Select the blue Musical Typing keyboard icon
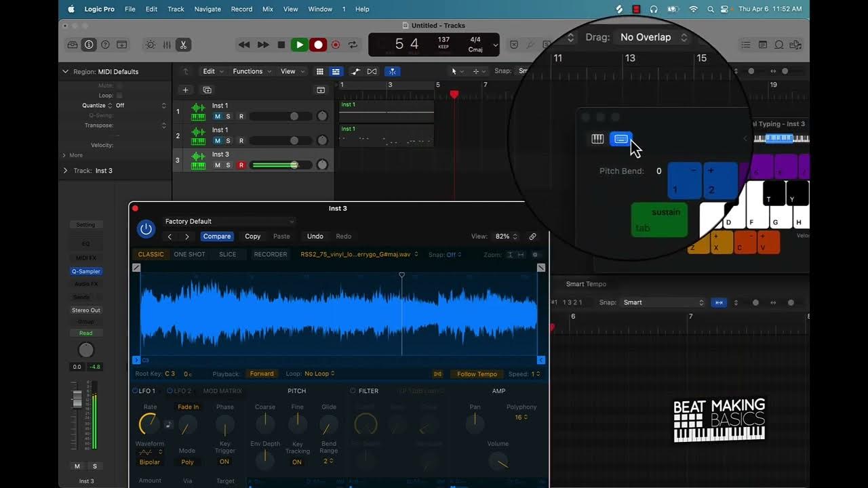 pyautogui.click(x=621, y=139)
